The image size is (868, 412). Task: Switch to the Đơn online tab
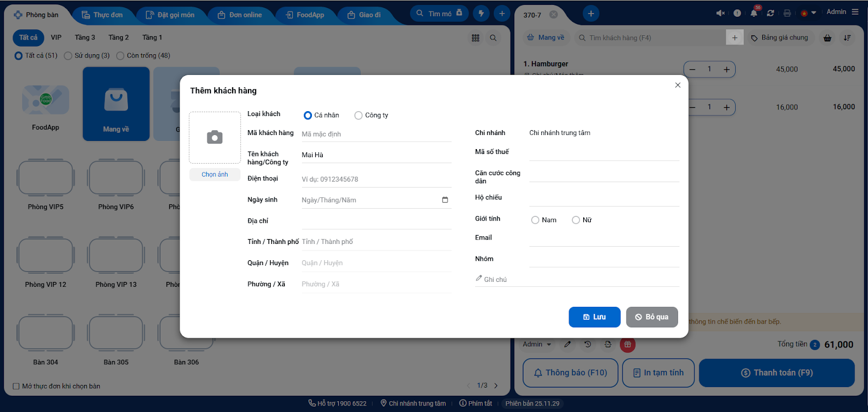(x=240, y=15)
